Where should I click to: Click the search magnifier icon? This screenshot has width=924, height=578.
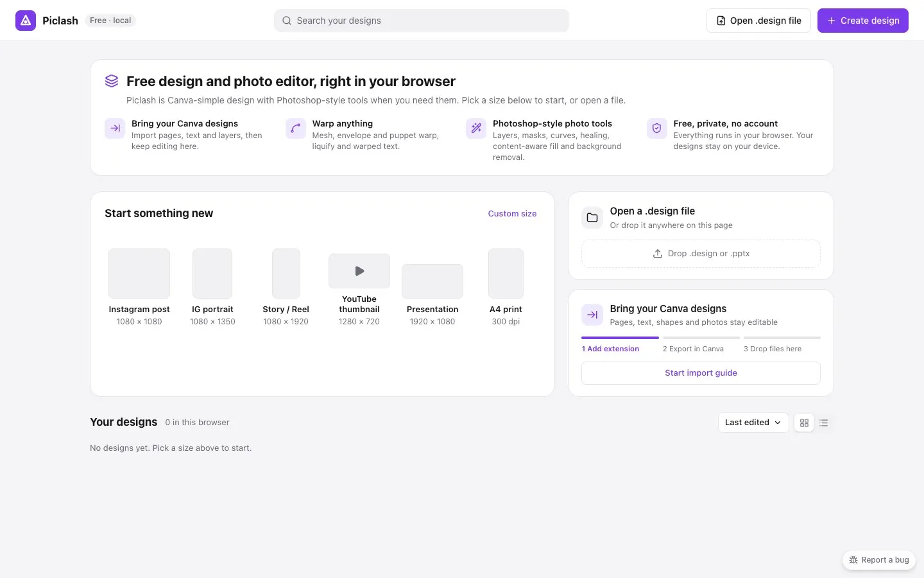pos(287,21)
